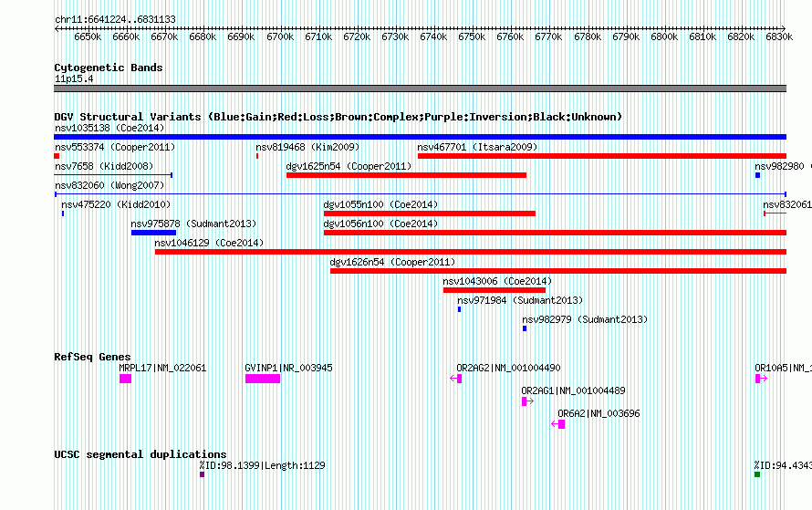The height and width of the screenshot is (510, 812).
Task: Open the dgv1056n100 (Coe2014) loss bar
Action: click(x=555, y=233)
